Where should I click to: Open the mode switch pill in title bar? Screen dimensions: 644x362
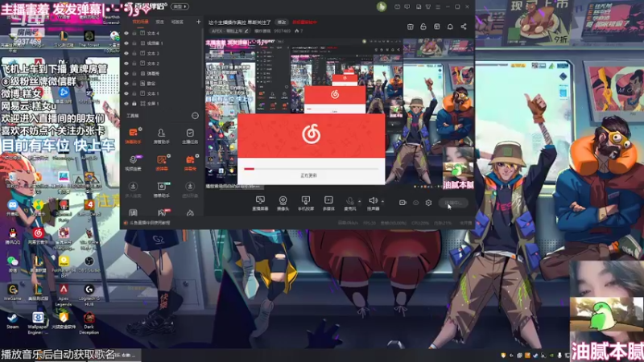(180, 6)
